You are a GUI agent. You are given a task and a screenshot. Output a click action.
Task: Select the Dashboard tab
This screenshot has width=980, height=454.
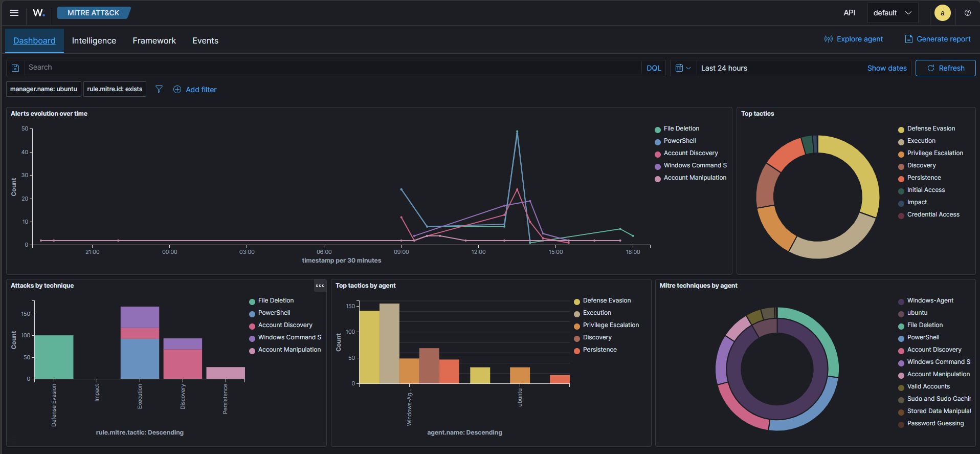(x=34, y=40)
